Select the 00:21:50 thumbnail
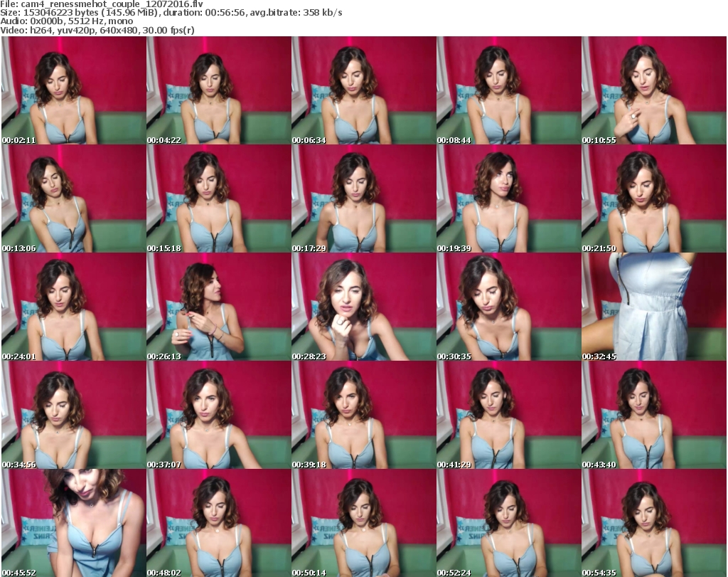 coord(654,198)
